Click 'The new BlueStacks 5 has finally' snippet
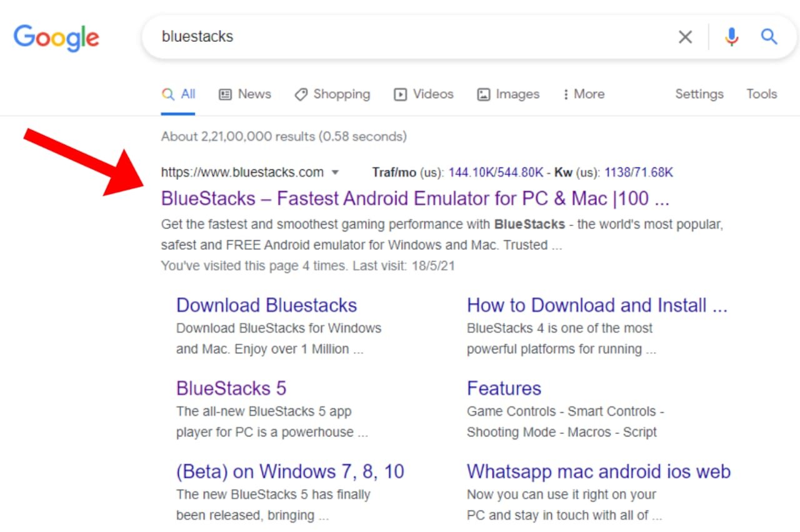 (x=273, y=505)
